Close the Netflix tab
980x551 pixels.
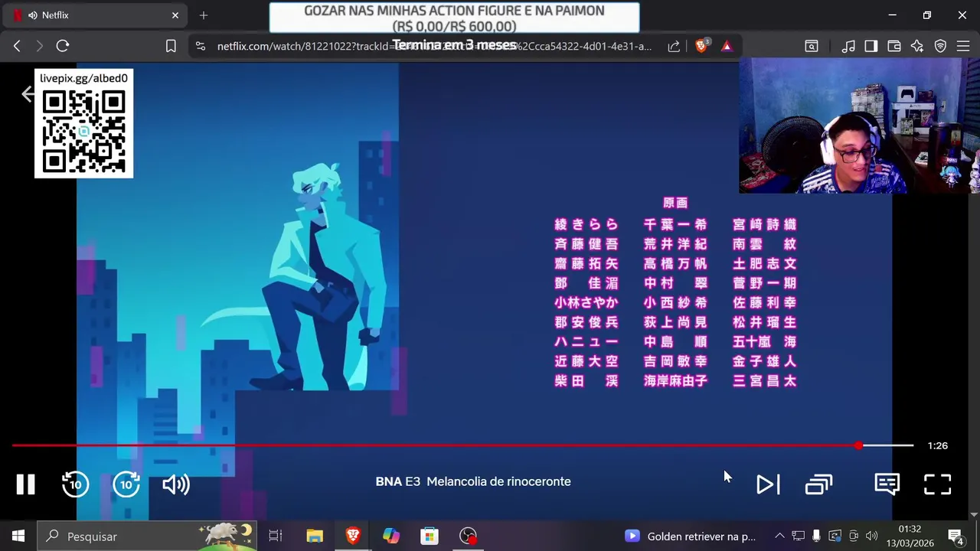(x=175, y=15)
